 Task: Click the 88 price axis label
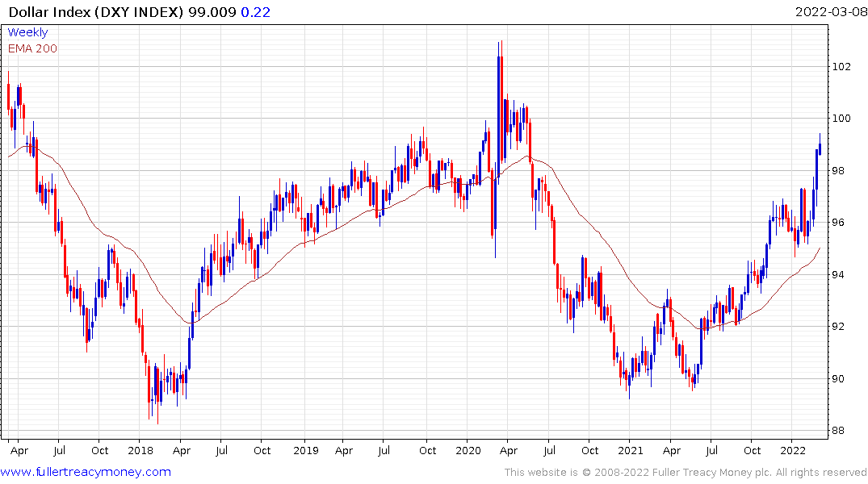[839, 431]
